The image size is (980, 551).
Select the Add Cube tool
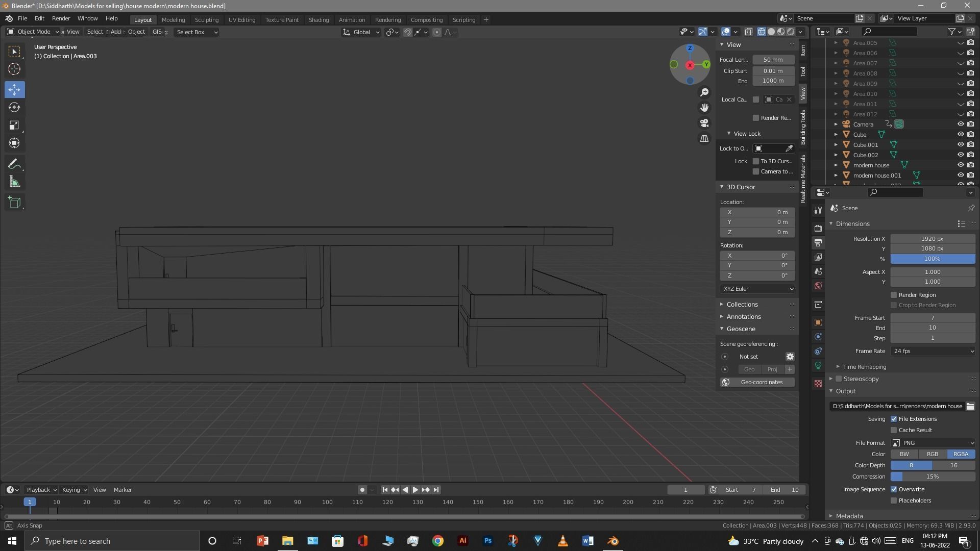tap(14, 203)
